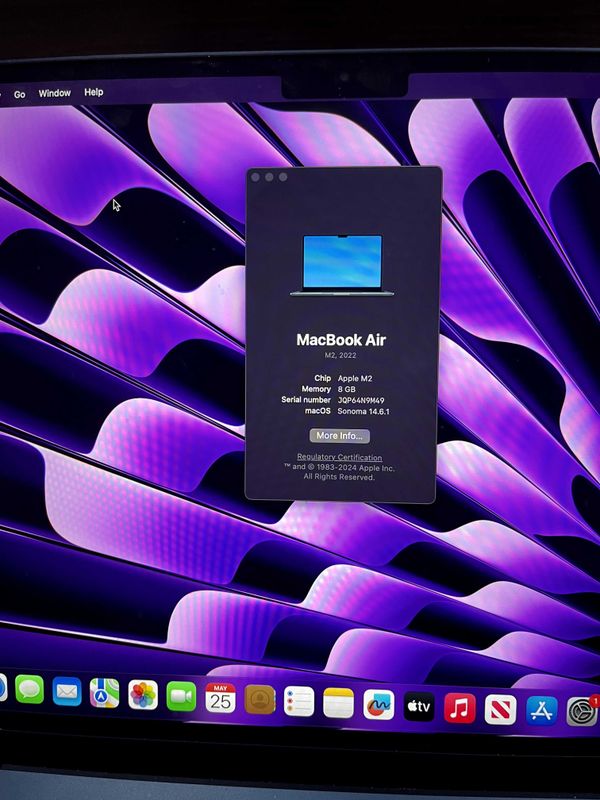Click the Apple M2 chip value
Viewport: 600px width, 800px height.
tap(355, 379)
